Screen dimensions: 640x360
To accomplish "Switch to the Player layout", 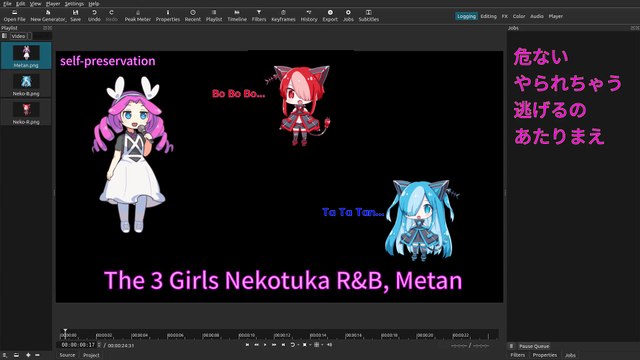I will [x=556, y=16].
